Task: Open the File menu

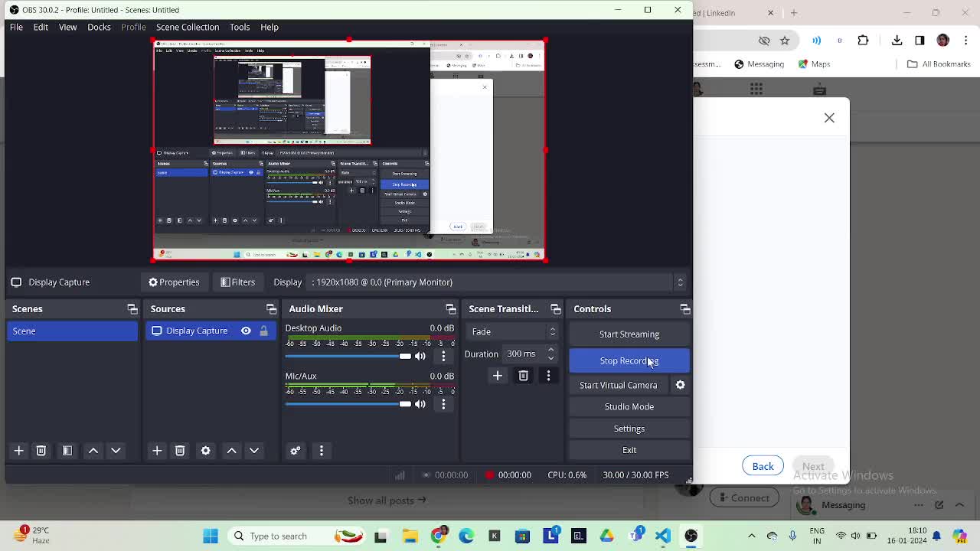Action: point(16,27)
